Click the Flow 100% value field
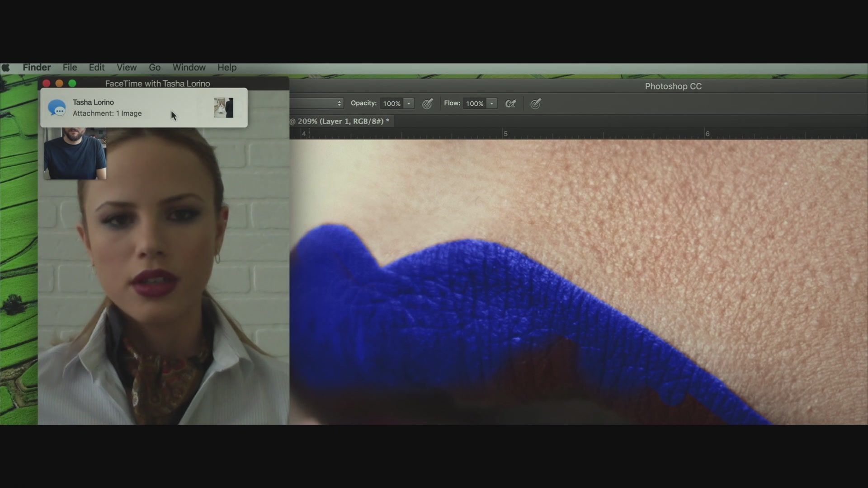 click(x=475, y=103)
